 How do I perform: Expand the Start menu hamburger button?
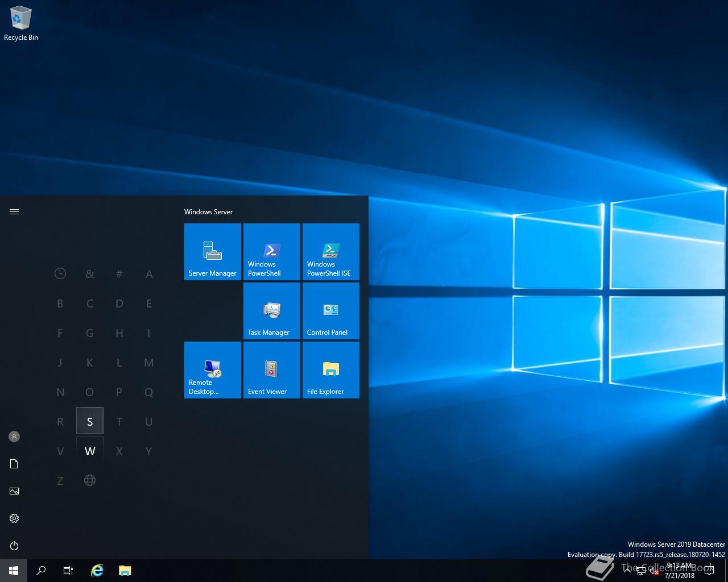point(14,211)
